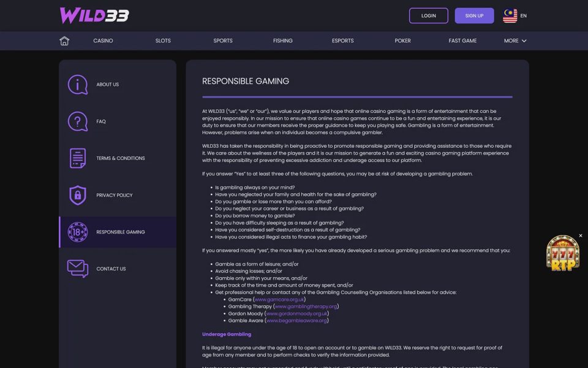The height and width of the screenshot is (368, 588).
Task: Click the LOGIN button
Action: (x=429, y=16)
